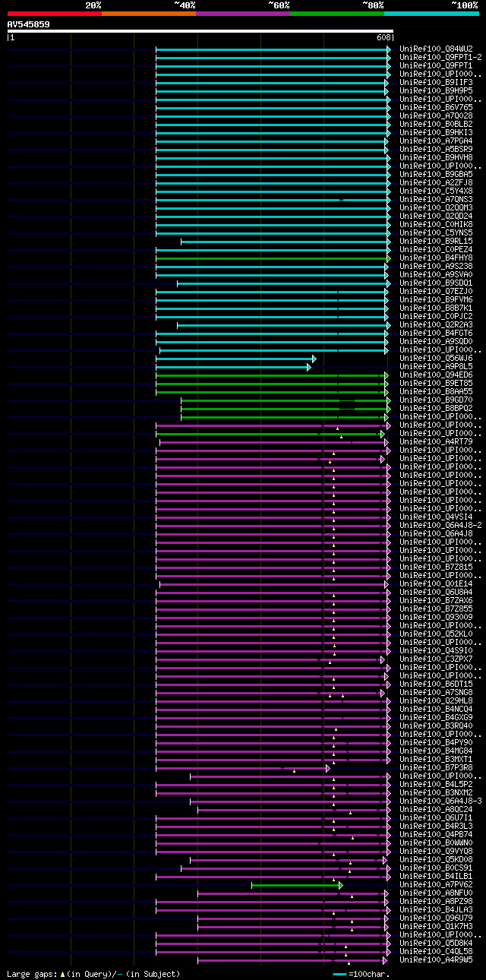Select the UniRef100_Q6A4J8-3 label
Image resolution: width=486 pixels, height=980 pixels.
coord(440,801)
